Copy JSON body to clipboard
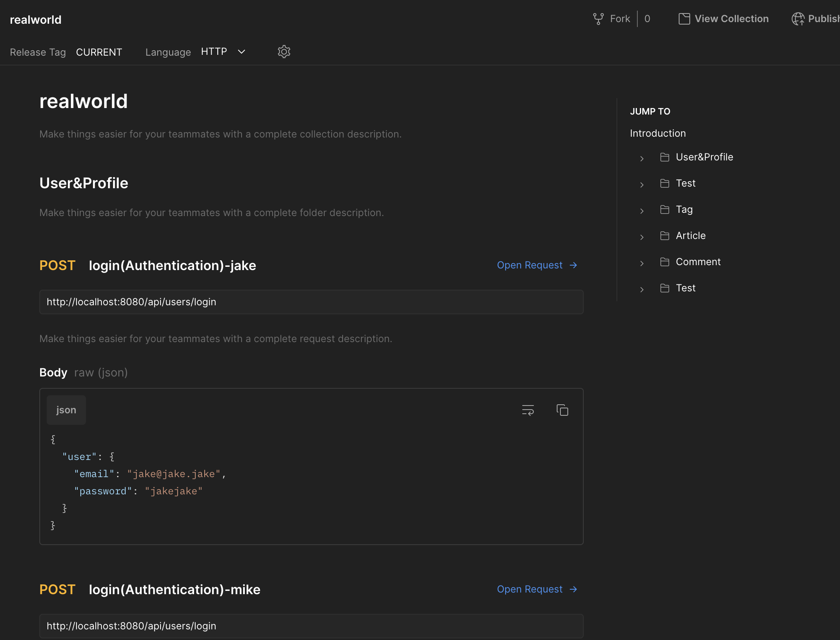Viewport: 840px width, 640px height. pos(562,410)
